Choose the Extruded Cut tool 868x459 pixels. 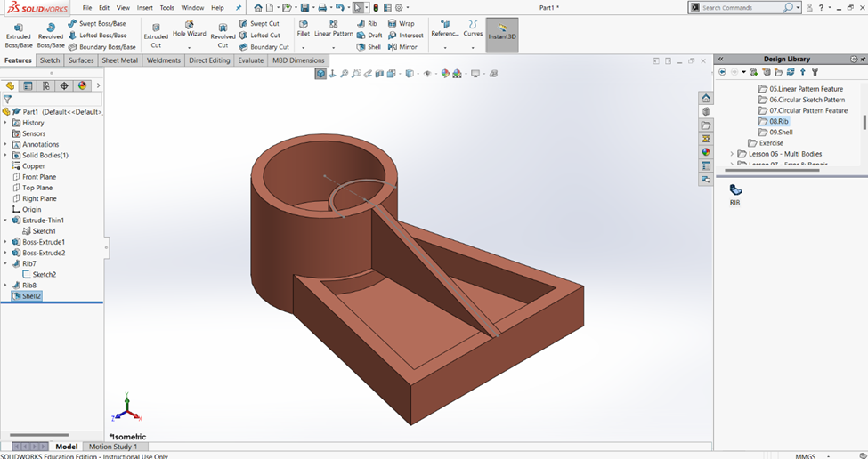pyautogui.click(x=156, y=36)
